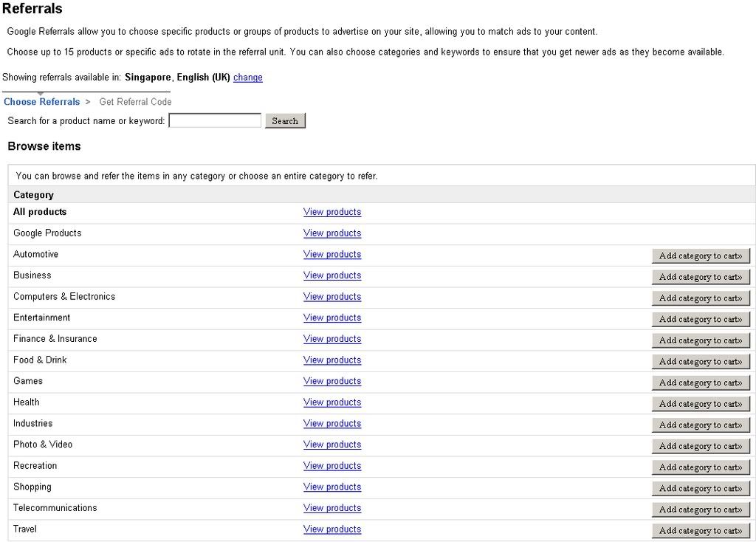Add the Health category to cart
This screenshot has height=542, width=756.
[701, 404]
